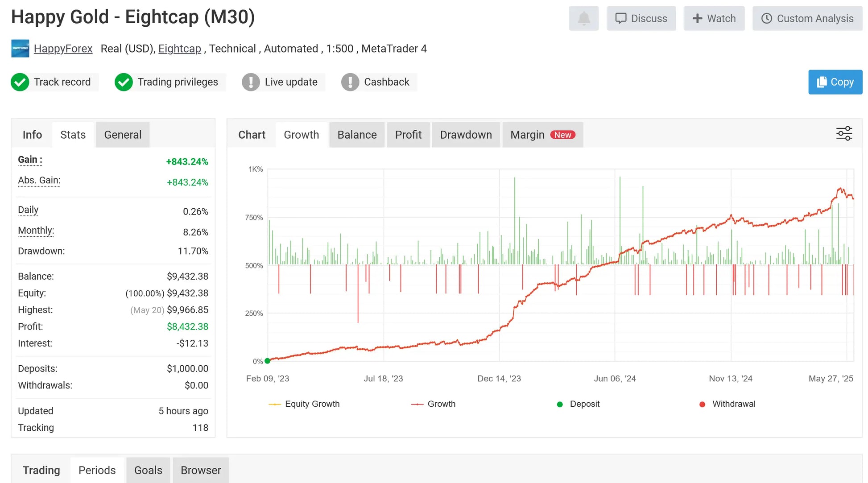Click the HappyForex avatar logo
868x483 pixels.
20,48
